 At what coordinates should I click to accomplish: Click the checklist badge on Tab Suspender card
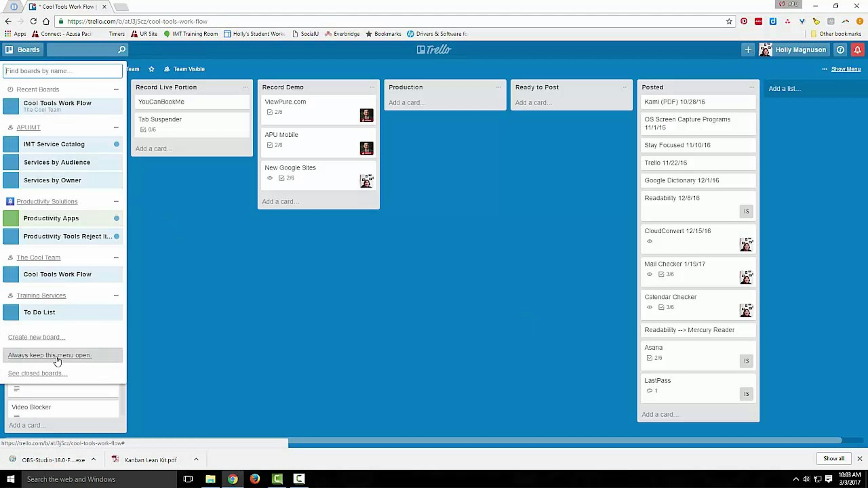[x=148, y=130]
